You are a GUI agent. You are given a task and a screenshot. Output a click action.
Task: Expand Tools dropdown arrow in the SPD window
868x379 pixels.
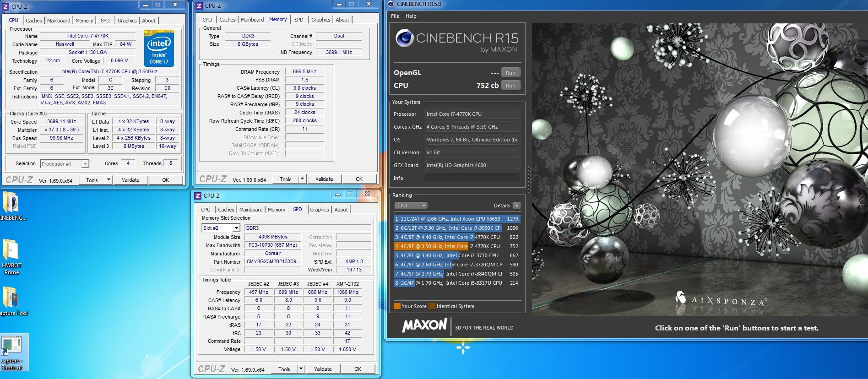(x=301, y=369)
